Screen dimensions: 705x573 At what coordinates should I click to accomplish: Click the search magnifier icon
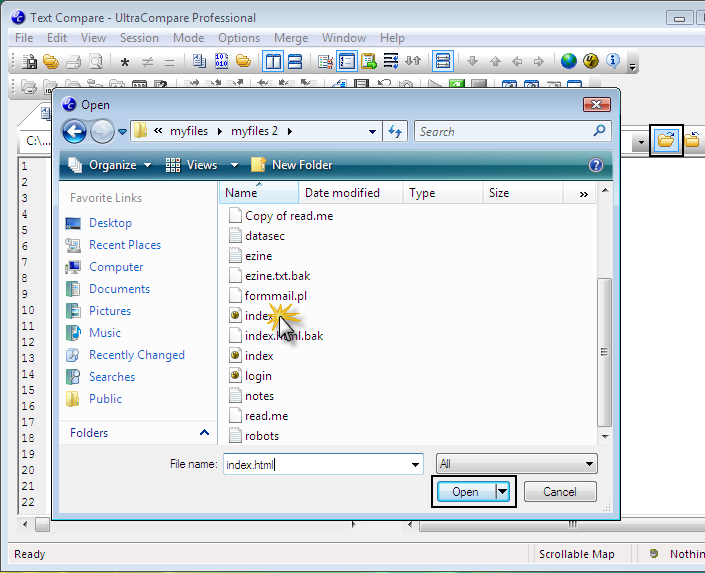click(x=599, y=131)
